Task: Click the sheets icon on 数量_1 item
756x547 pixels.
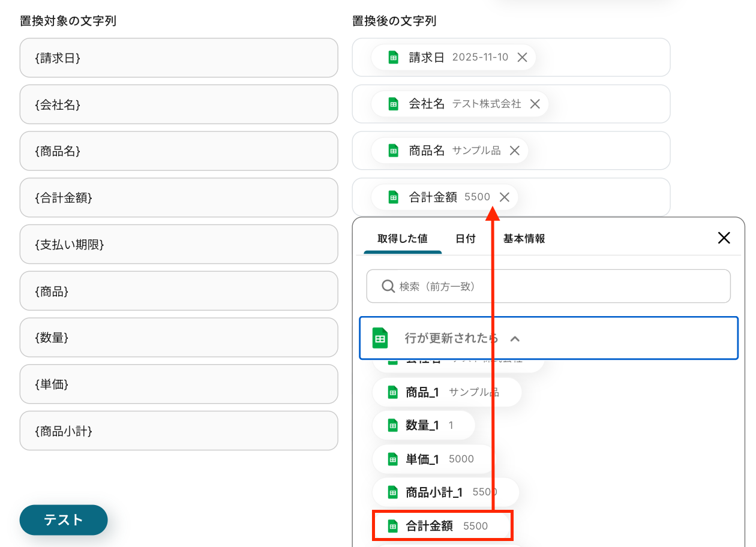Action: (x=393, y=425)
